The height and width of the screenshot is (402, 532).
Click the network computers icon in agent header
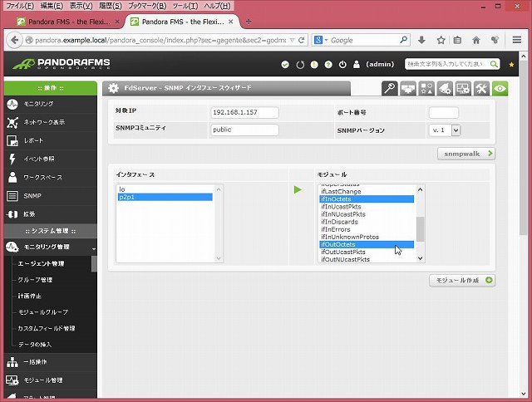point(408,89)
